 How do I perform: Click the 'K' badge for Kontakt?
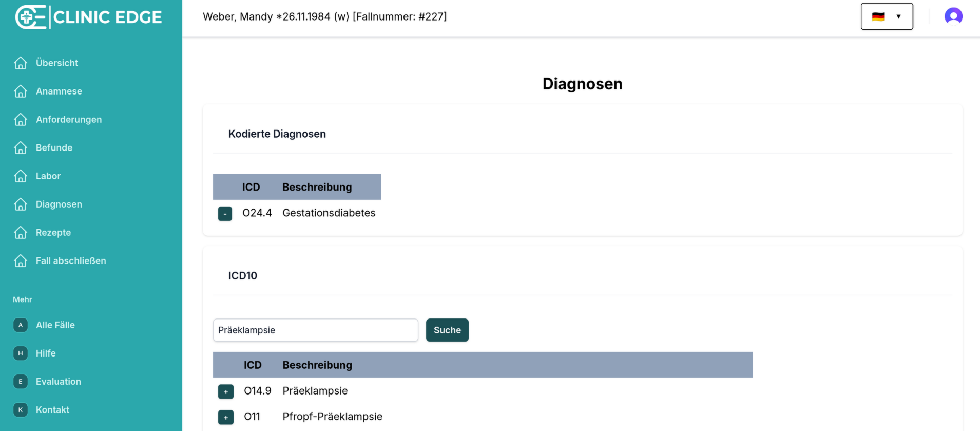(x=21, y=410)
